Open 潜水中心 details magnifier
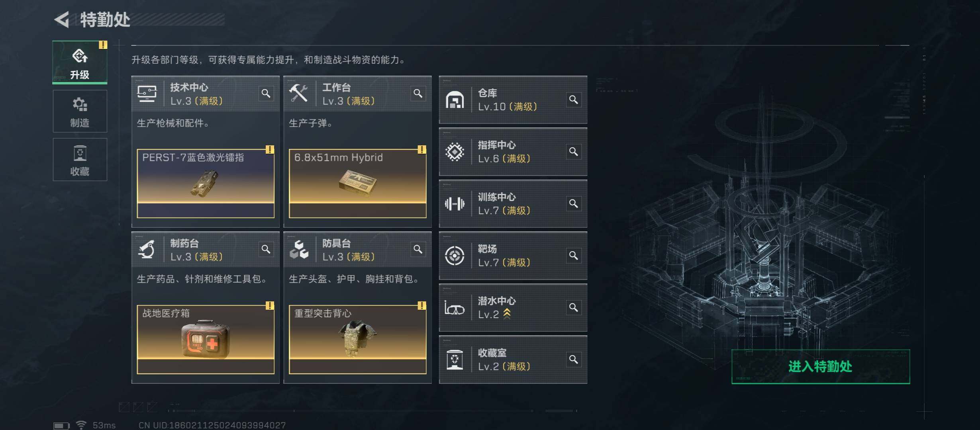Viewport: 980px width, 430px height. tap(574, 307)
